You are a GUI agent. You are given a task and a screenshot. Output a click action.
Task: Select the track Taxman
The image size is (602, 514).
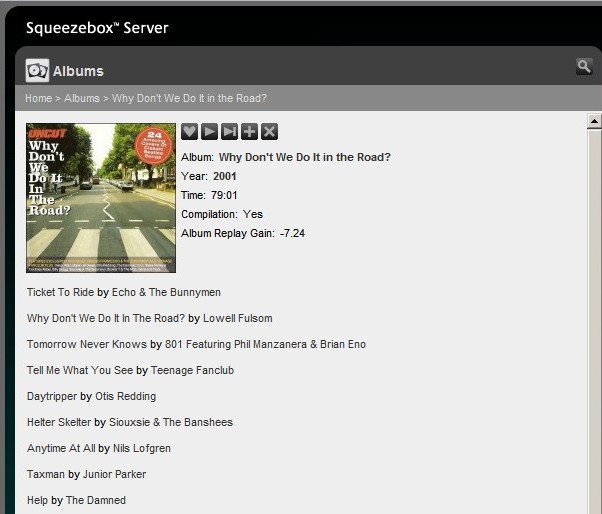pos(46,475)
